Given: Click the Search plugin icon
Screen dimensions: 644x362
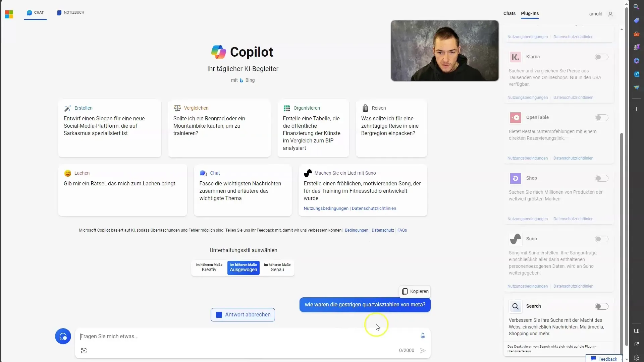Looking at the screenshot, I should [515, 306].
